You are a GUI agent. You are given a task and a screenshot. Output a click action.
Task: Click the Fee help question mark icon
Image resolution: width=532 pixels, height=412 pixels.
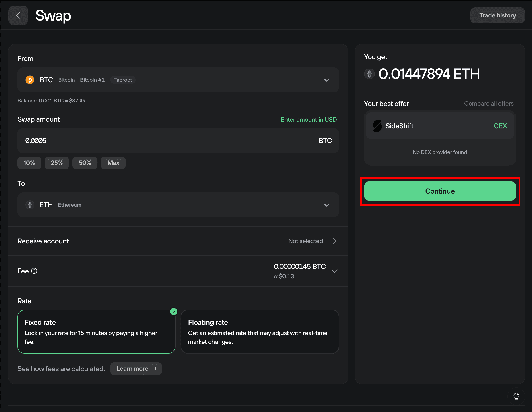pos(34,271)
